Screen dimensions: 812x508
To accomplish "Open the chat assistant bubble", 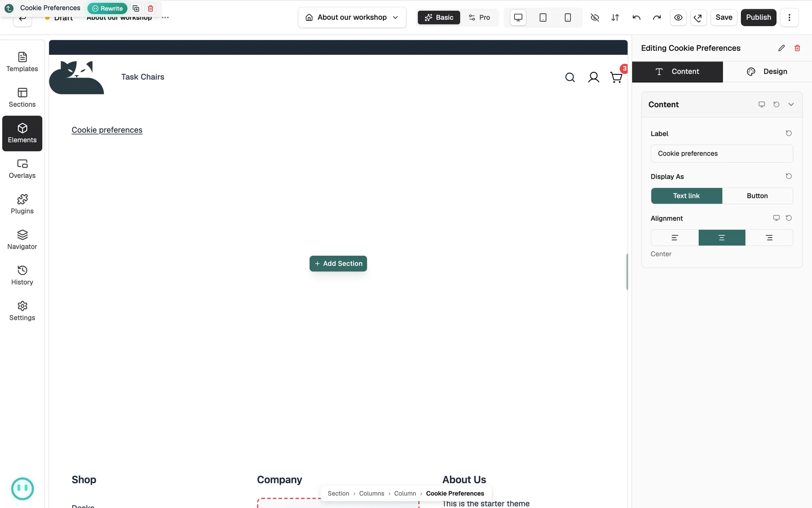I will tap(22, 488).
